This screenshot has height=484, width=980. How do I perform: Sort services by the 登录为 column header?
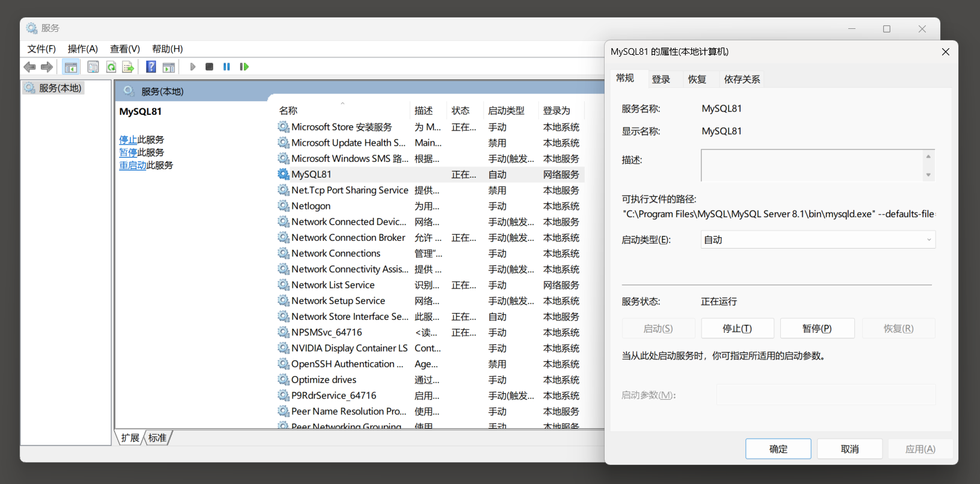point(562,111)
